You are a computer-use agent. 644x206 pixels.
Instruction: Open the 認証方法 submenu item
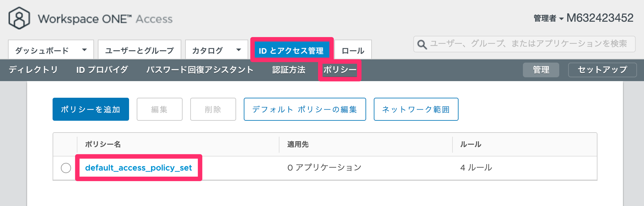click(x=289, y=70)
